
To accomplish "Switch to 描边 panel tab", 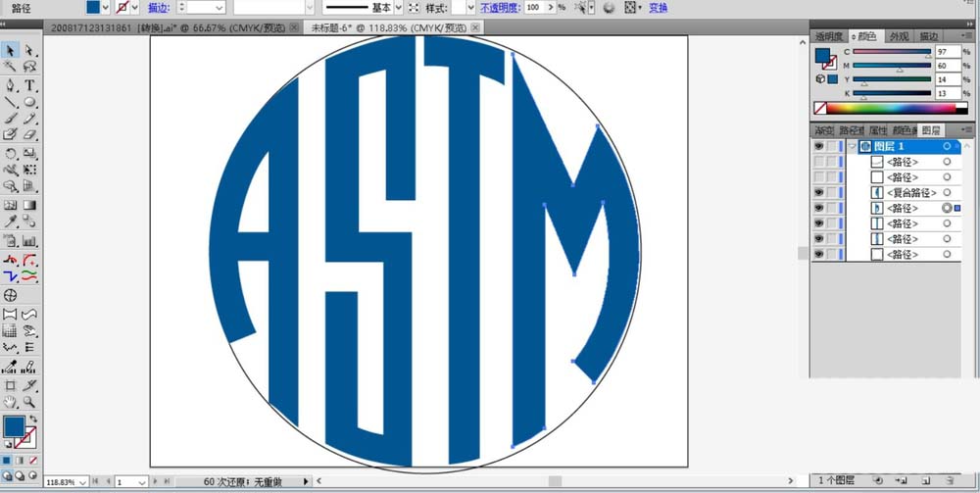I will click(929, 37).
